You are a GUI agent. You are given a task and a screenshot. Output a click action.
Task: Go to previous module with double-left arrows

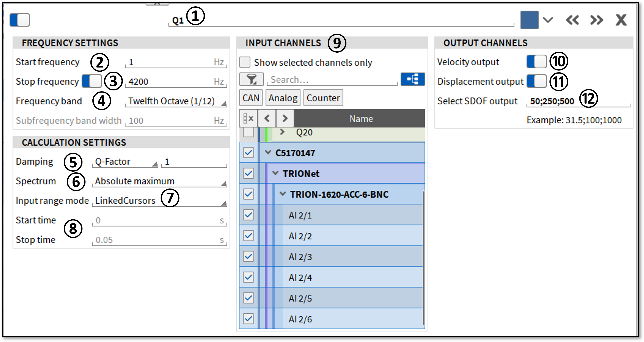[x=572, y=20]
